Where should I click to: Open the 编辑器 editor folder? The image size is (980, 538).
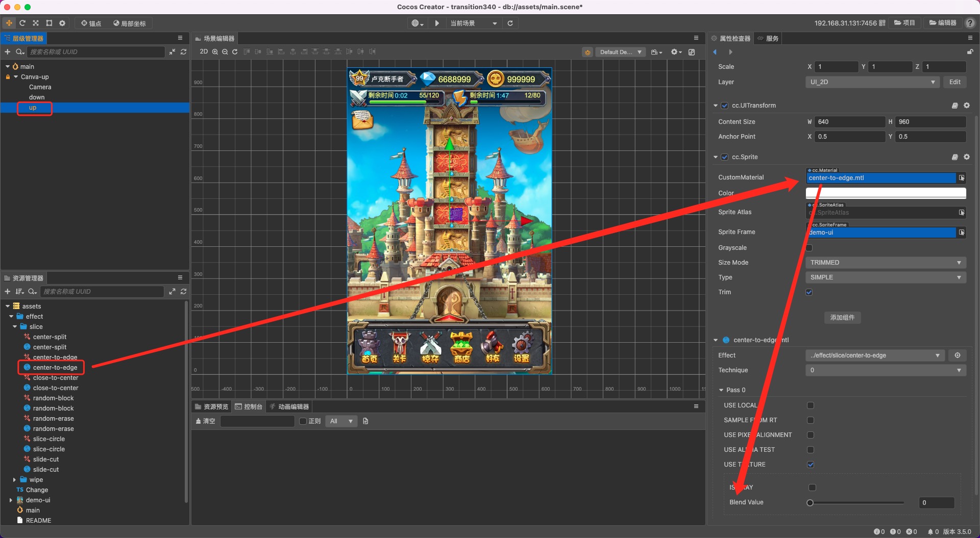(943, 23)
